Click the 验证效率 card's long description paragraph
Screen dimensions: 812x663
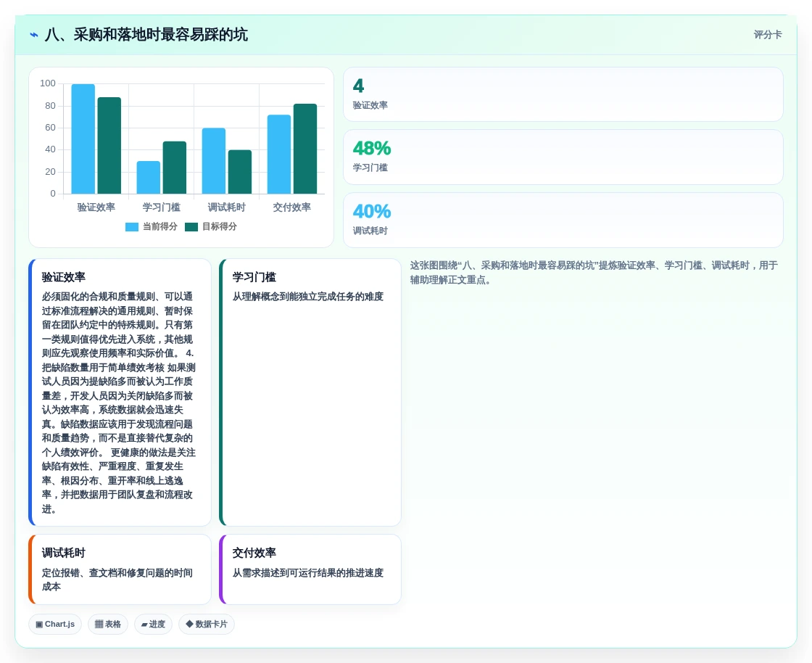pyautogui.click(x=119, y=403)
